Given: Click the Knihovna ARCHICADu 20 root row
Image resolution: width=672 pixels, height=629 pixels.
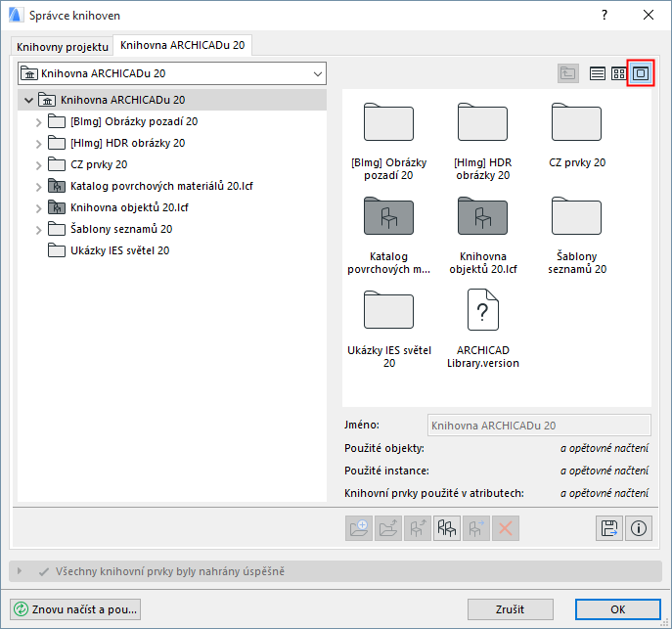Looking at the screenshot, I should [172, 100].
